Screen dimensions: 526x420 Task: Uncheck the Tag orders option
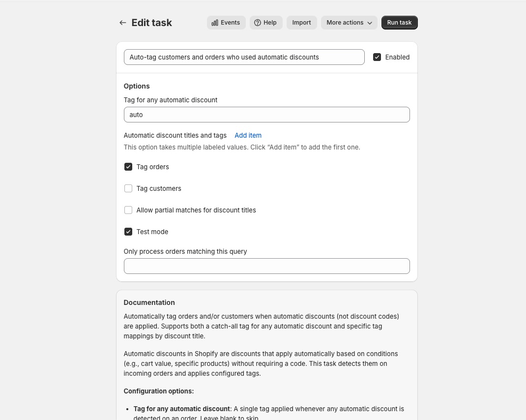coord(128,167)
